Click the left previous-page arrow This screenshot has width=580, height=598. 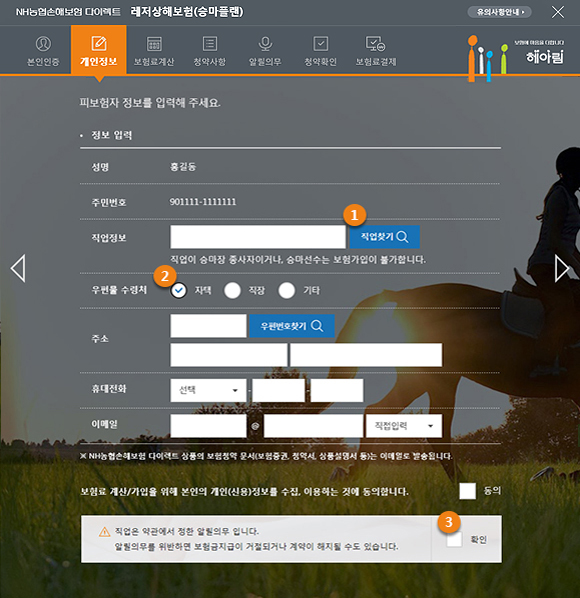tap(18, 268)
